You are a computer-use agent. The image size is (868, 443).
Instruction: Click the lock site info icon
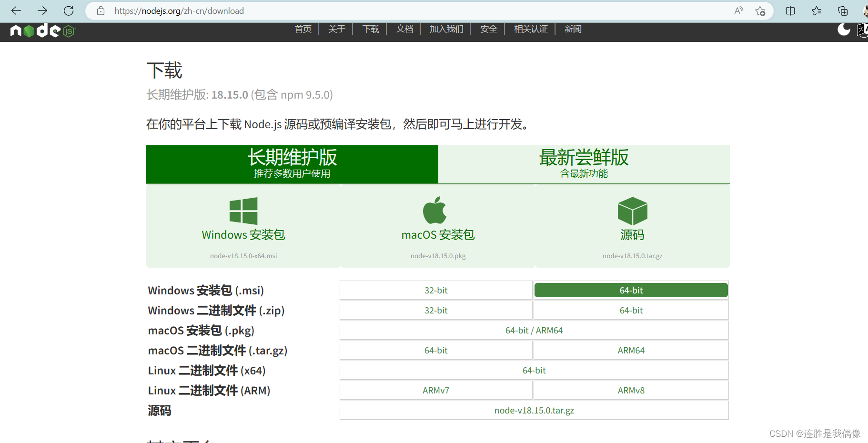[101, 10]
